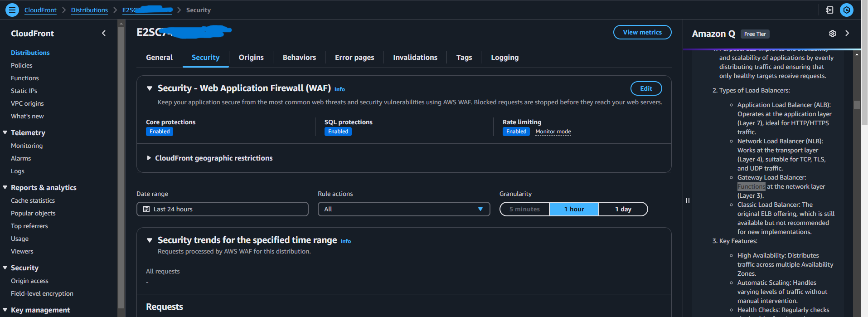Open Top referrers report

29,226
